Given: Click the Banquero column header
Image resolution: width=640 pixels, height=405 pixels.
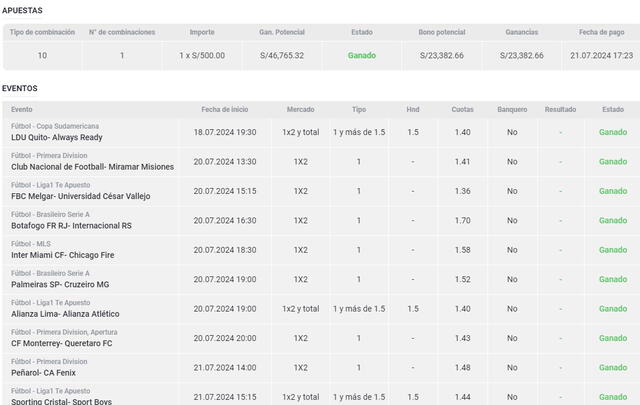Looking at the screenshot, I should coord(511,108).
